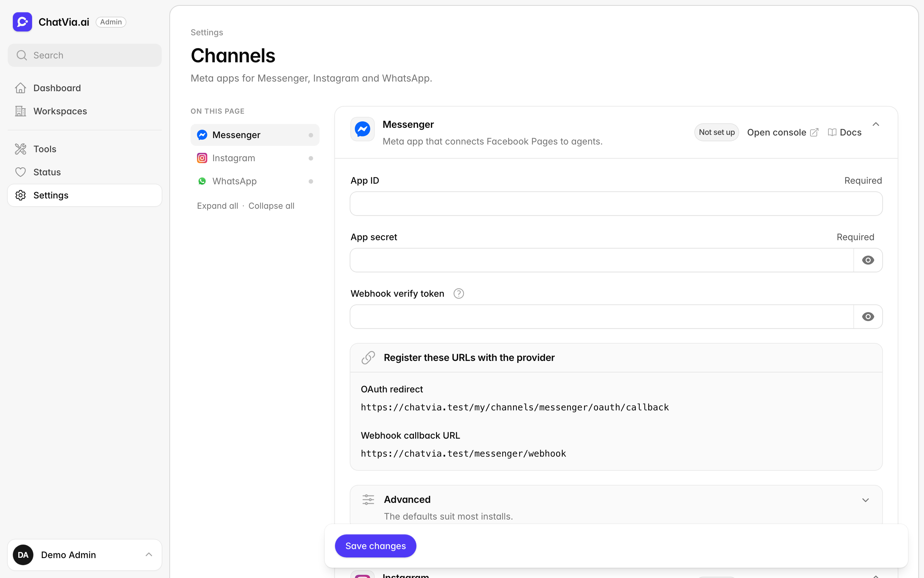Click the Tools wrench icon
The image size is (924, 578).
pyautogui.click(x=21, y=149)
